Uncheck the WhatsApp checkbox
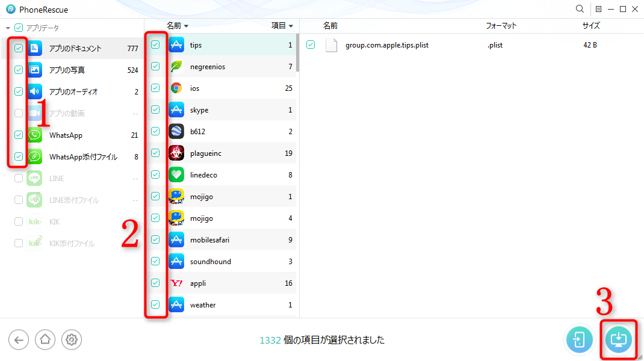This screenshot has width=644, height=361. 19,135
